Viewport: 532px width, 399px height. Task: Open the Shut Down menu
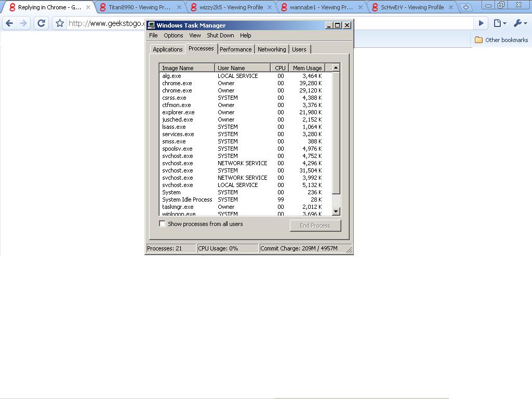click(x=220, y=35)
